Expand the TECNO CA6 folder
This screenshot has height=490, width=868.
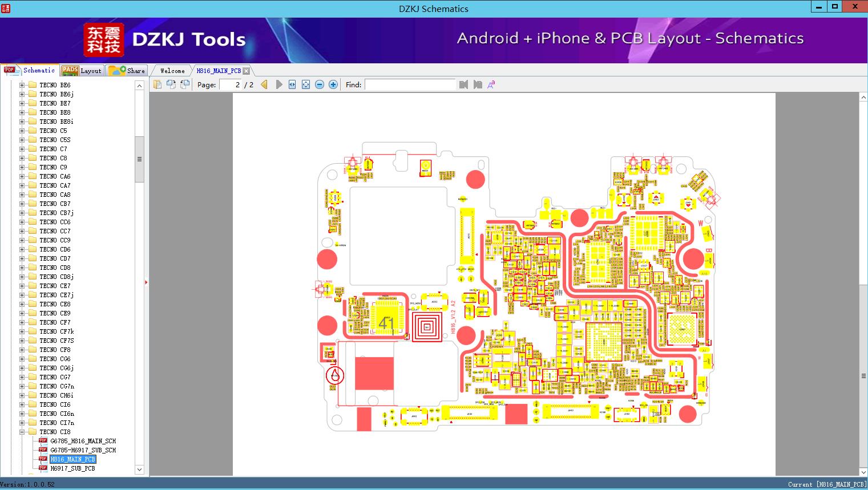(x=22, y=176)
